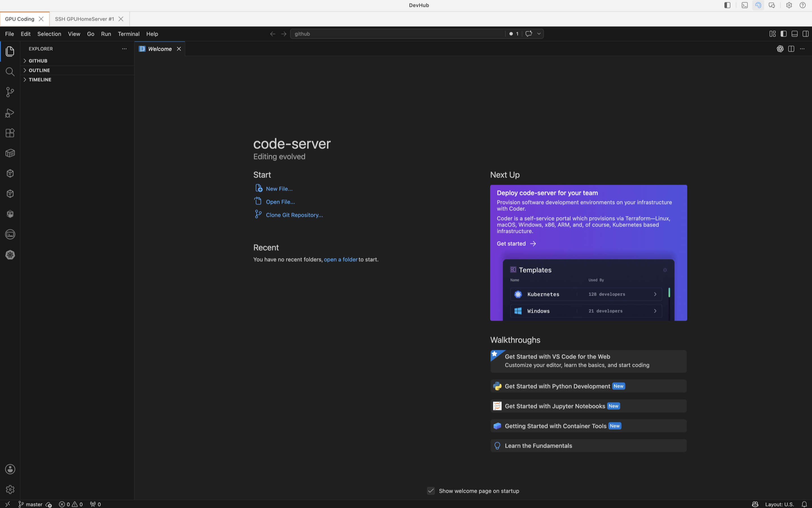Select the GPU Coding tab
Viewport: 812px width, 508px height.
tap(19, 19)
